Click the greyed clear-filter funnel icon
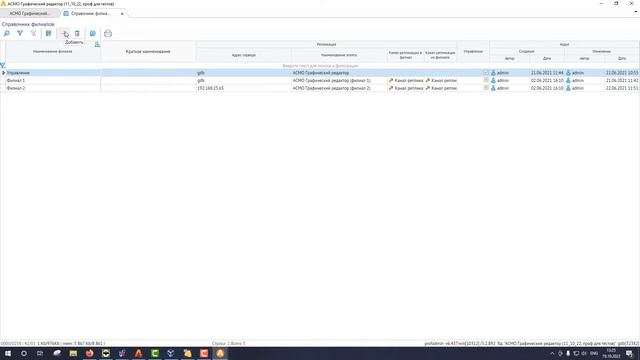 (33, 33)
